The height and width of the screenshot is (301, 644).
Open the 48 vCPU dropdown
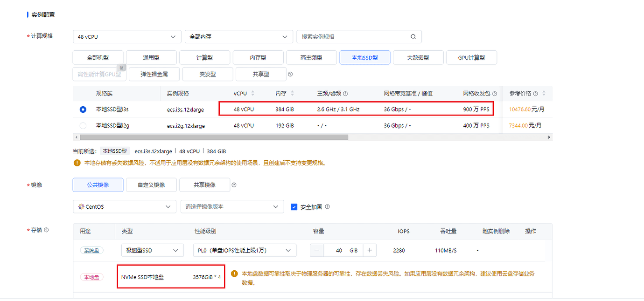pos(127,37)
